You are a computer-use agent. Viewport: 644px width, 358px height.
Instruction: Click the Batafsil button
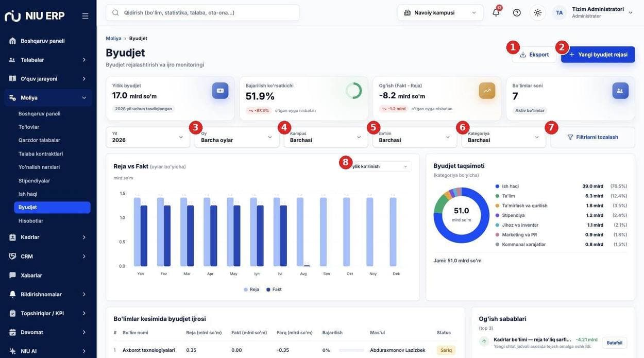point(615,343)
